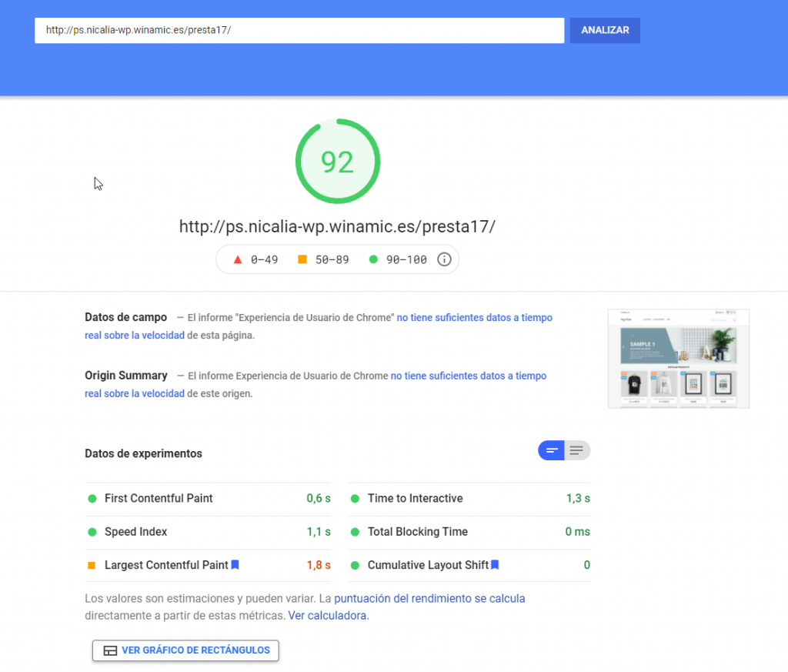Open the puntuación del rendimiento se calcula link
Viewport: 788px width, 672px height.
coord(429,598)
